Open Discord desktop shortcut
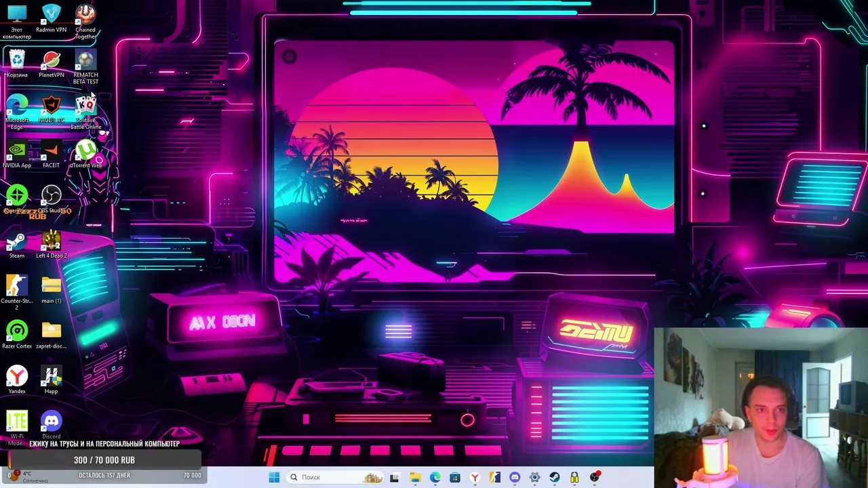This screenshot has width=868, height=488. pos(51,425)
